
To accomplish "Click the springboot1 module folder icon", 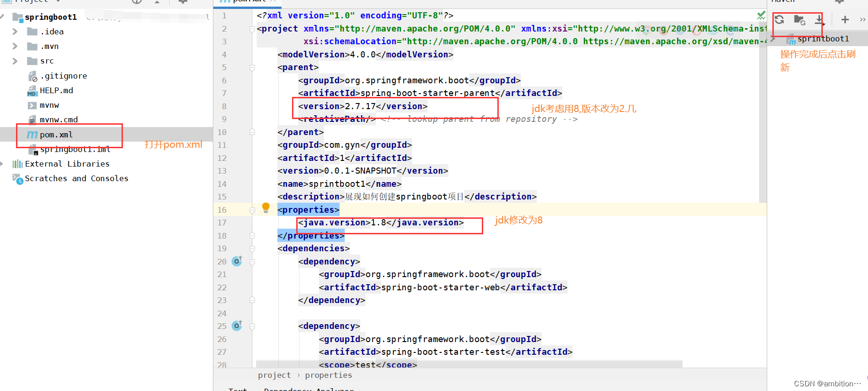I will tap(17, 17).
